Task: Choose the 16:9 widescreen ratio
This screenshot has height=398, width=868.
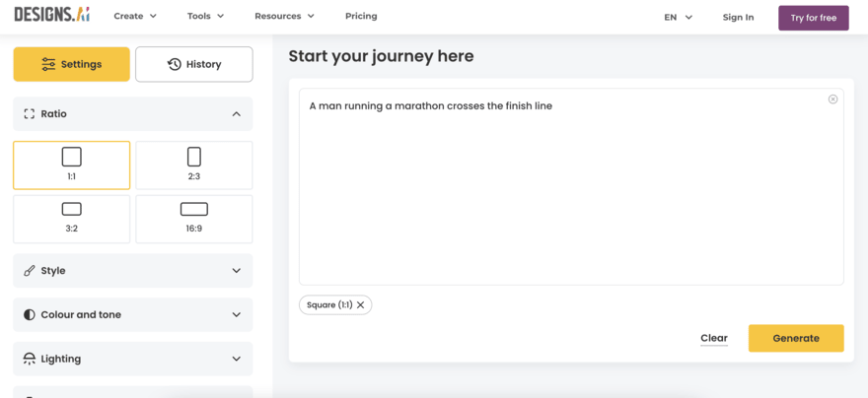Action: [x=193, y=218]
